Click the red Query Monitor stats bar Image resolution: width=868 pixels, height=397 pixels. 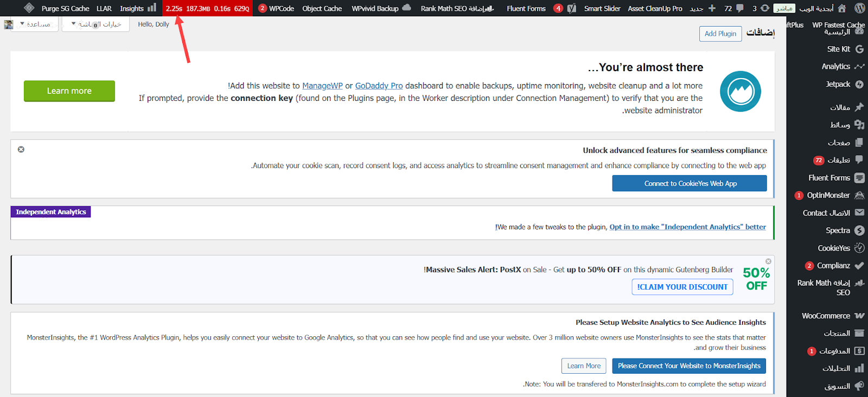[x=207, y=8]
